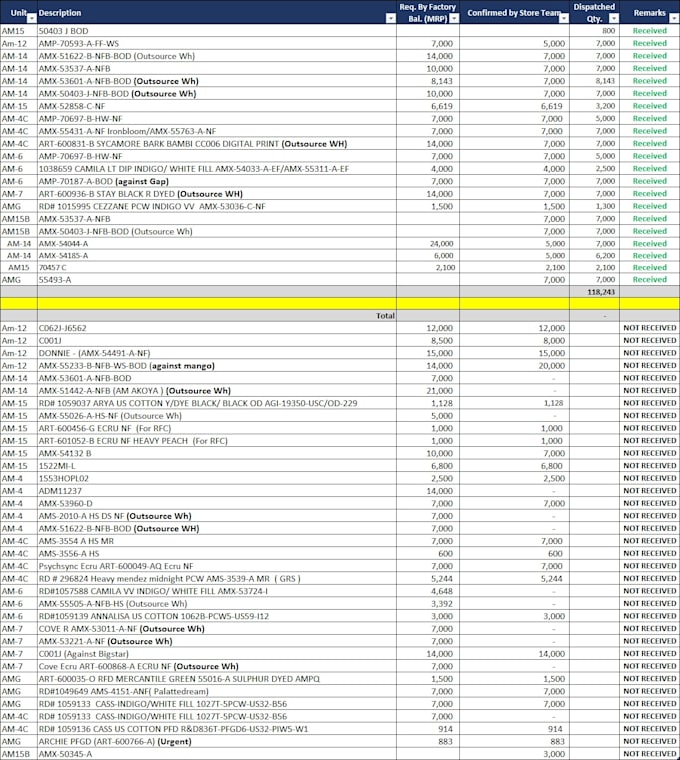
Task: Select cell 'ART-600035-O RFD MERCANTILE GREEN'
Action: [217, 679]
